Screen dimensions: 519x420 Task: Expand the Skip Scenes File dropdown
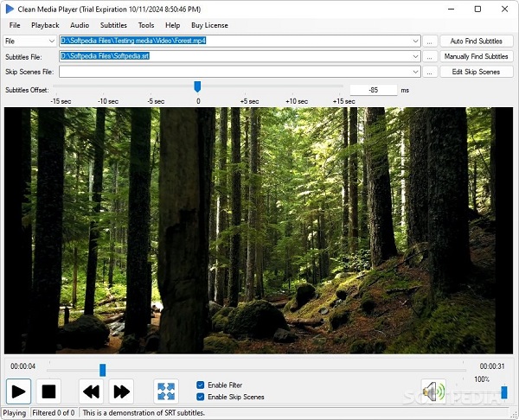415,72
